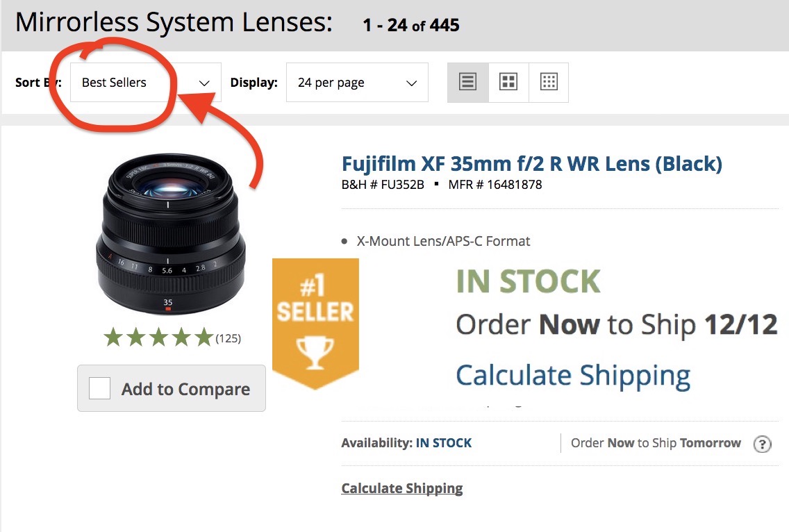Click the five-star rating icons
The image size is (789, 532).
pos(158,338)
